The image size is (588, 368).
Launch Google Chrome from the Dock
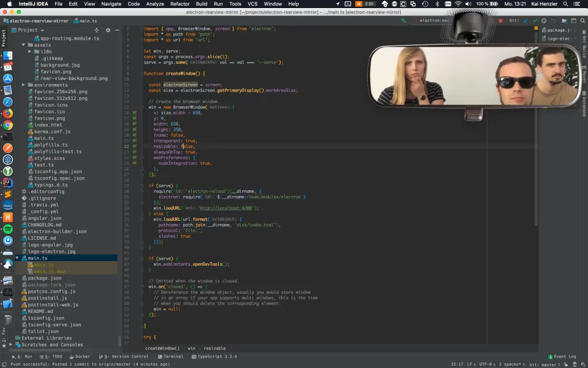point(8,125)
